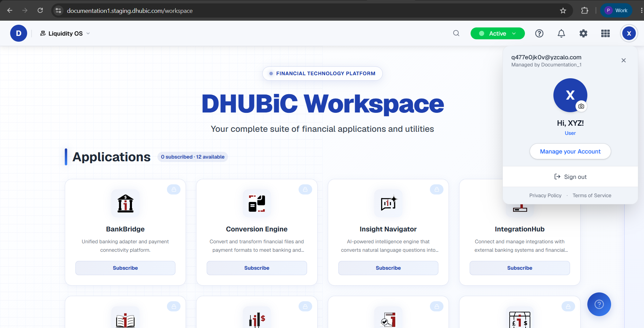Click the DHUBiC Workspace title
The image size is (644, 328).
coord(323,104)
